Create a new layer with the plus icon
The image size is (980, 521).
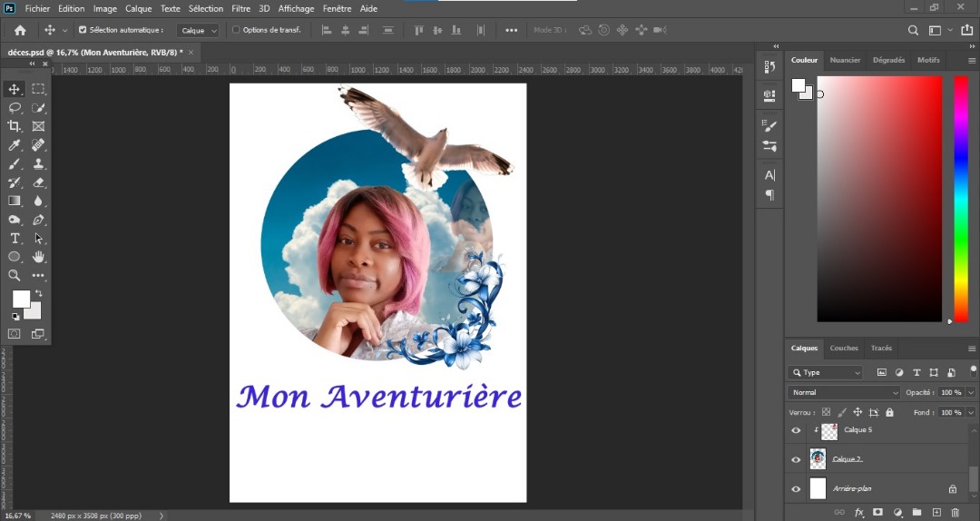pyautogui.click(x=936, y=513)
